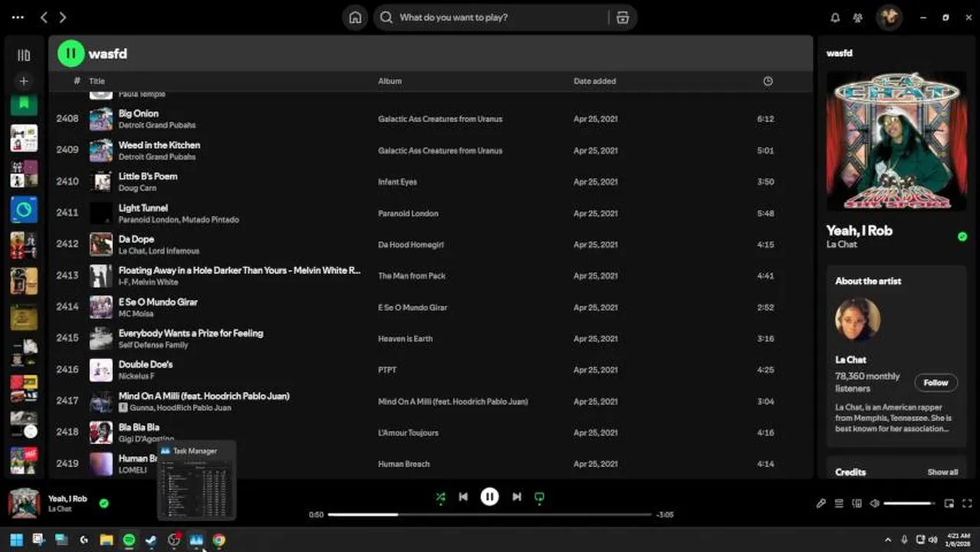
Task: Go forward with the right arrow
Action: pos(63,17)
